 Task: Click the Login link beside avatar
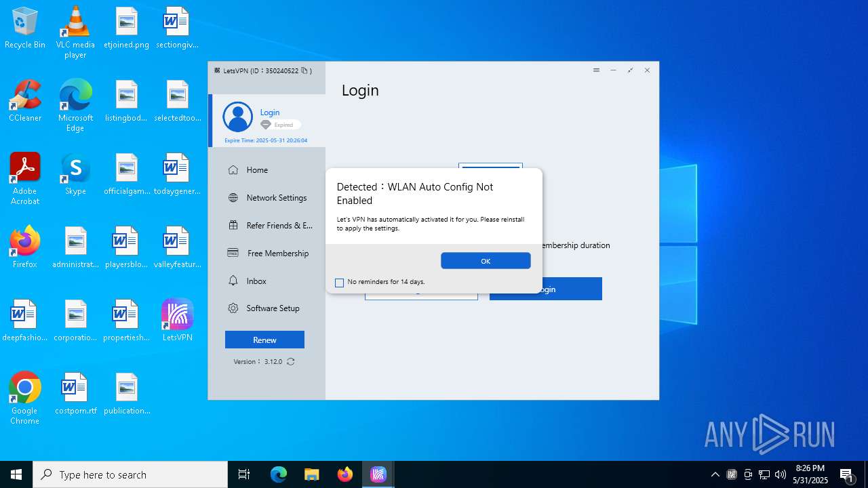click(270, 113)
